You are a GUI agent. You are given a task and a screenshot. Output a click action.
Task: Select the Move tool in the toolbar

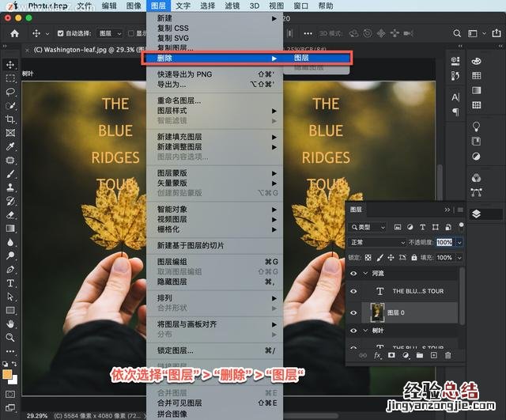tap(10, 65)
